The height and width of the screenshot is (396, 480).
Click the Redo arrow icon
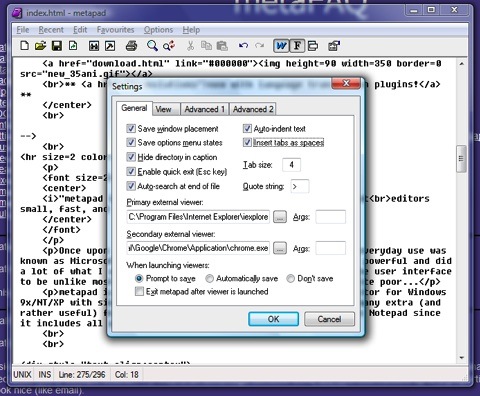click(x=259, y=46)
